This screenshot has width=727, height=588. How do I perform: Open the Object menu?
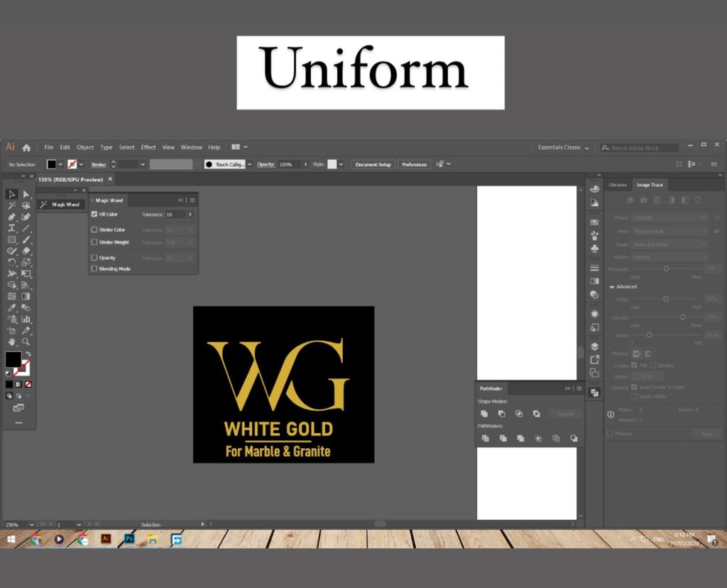pyautogui.click(x=85, y=148)
